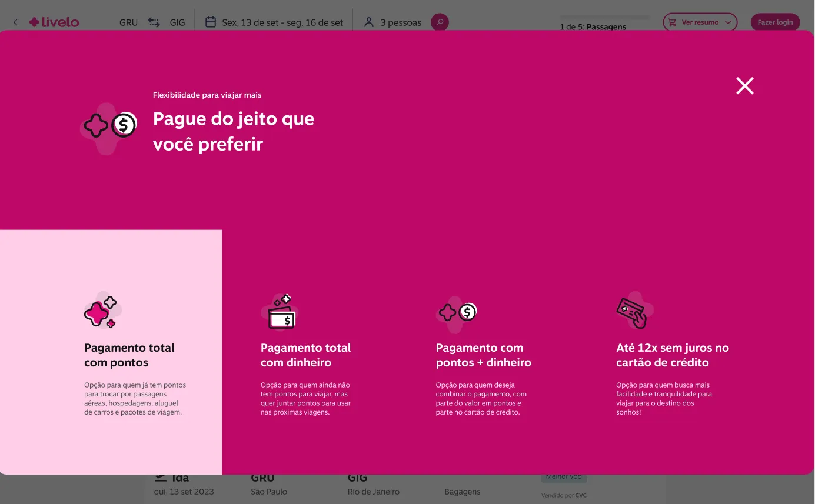Click the 3 pessoas passenger count
815x504 pixels.
coord(401,22)
